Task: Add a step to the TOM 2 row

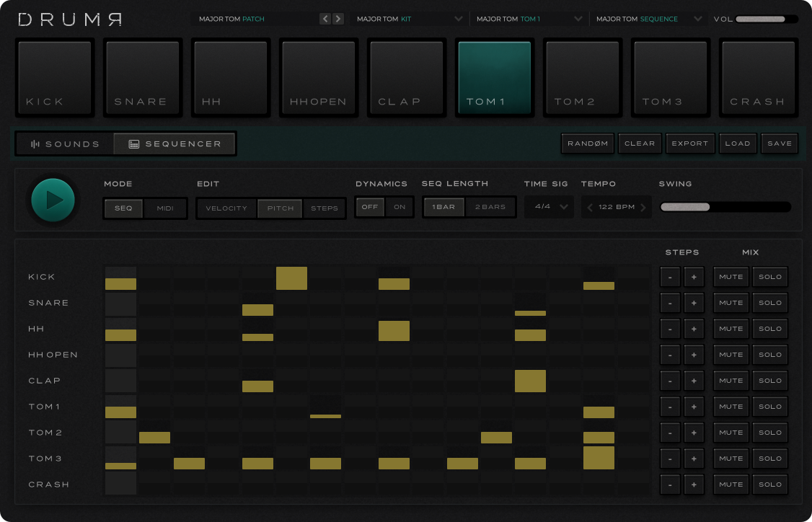Action: tap(694, 433)
